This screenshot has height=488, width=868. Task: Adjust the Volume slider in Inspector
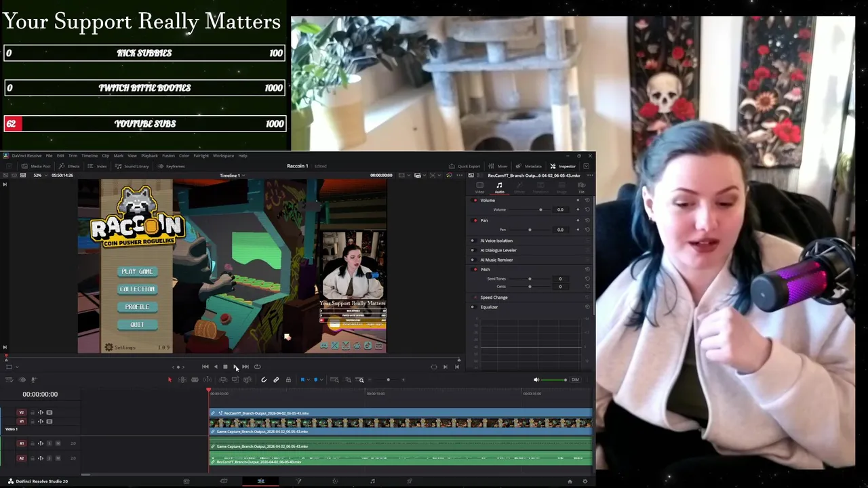click(540, 210)
